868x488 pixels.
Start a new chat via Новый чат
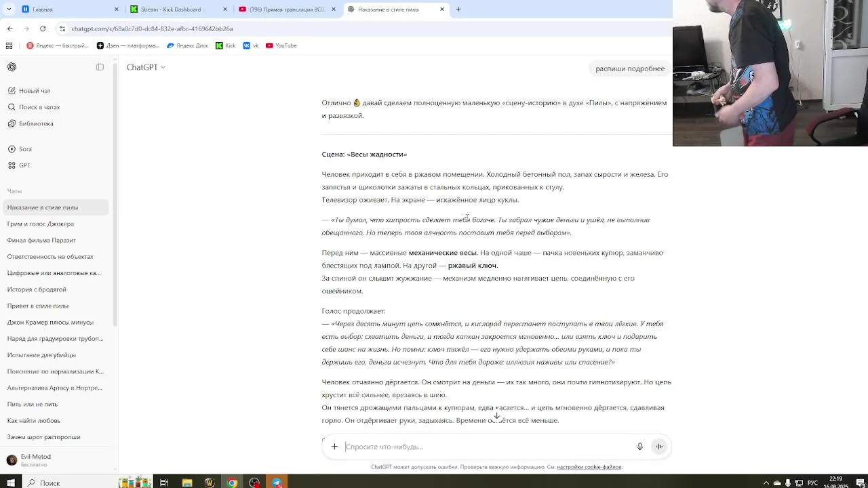(x=56, y=91)
